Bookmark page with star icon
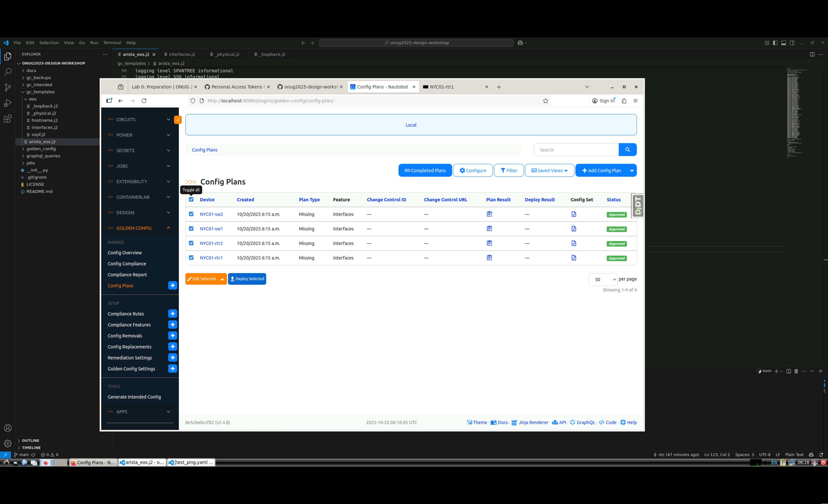 tap(545, 101)
